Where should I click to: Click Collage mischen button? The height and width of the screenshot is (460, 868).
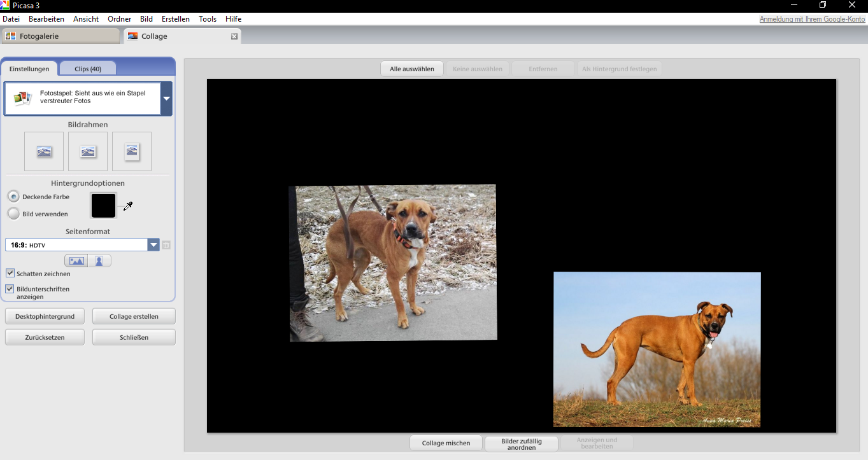446,443
